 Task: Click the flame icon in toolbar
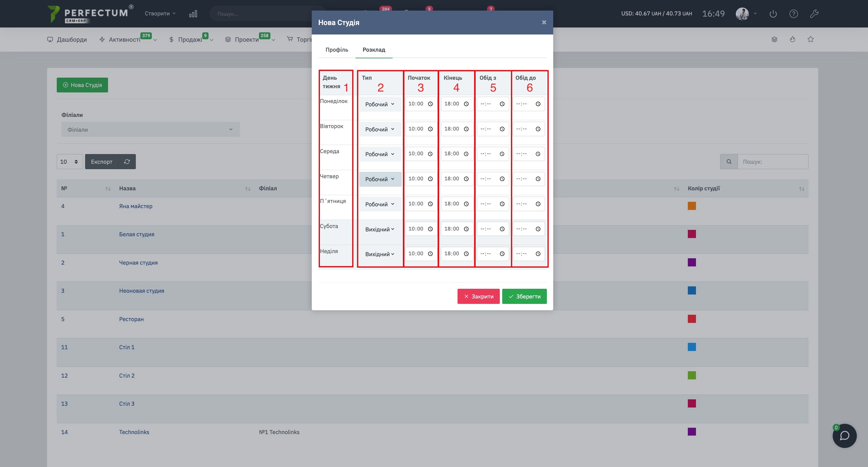(x=793, y=40)
